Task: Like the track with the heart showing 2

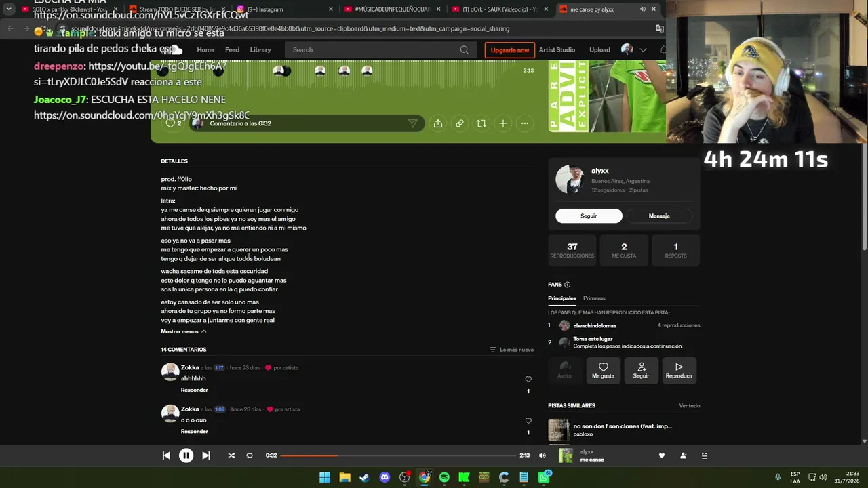Action: (174, 123)
